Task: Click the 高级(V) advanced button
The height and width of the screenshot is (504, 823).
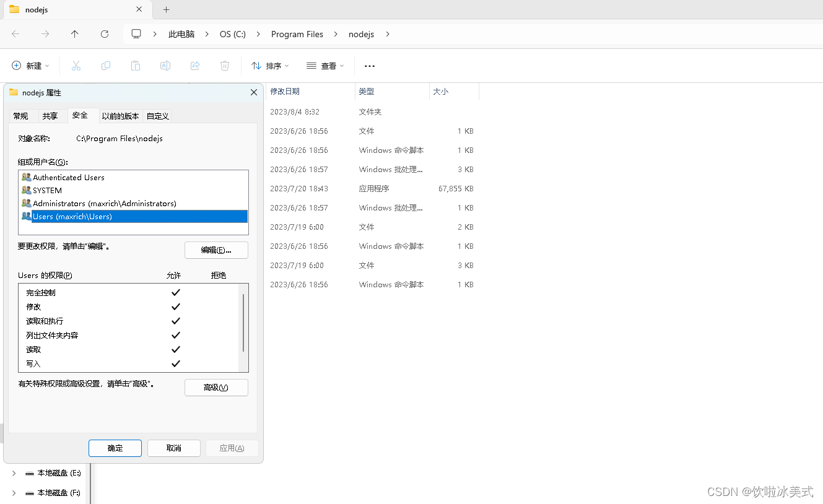Action: 216,388
